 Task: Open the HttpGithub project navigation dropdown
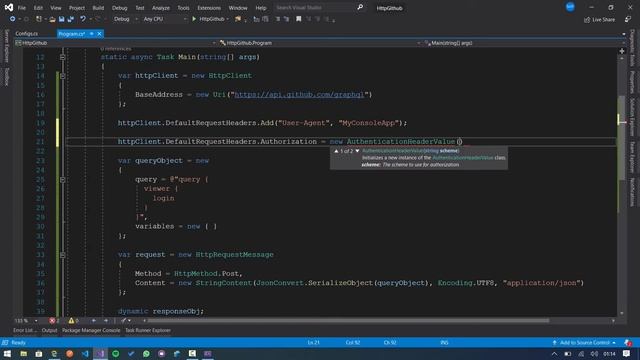pyautogui.click(x=116, y=43)
